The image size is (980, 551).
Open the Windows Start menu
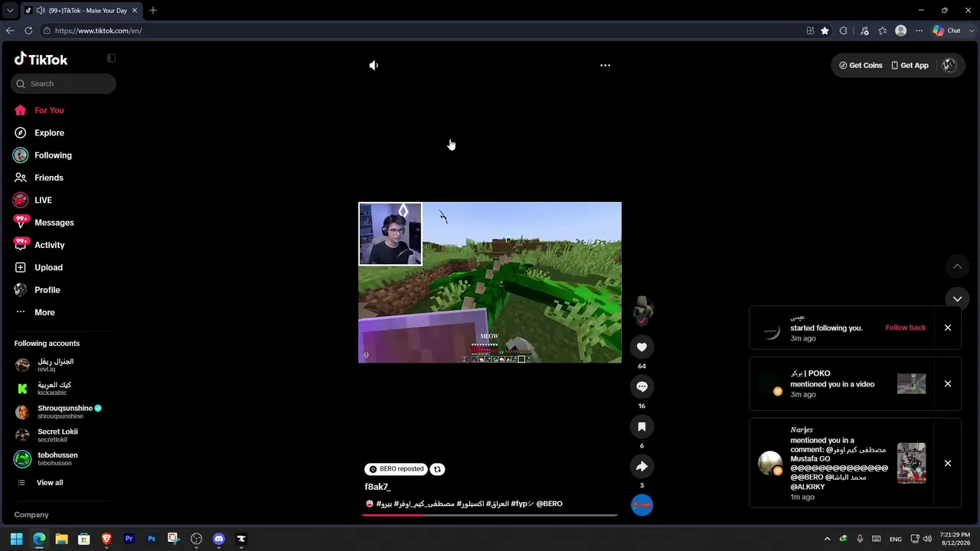click(16, 539)
